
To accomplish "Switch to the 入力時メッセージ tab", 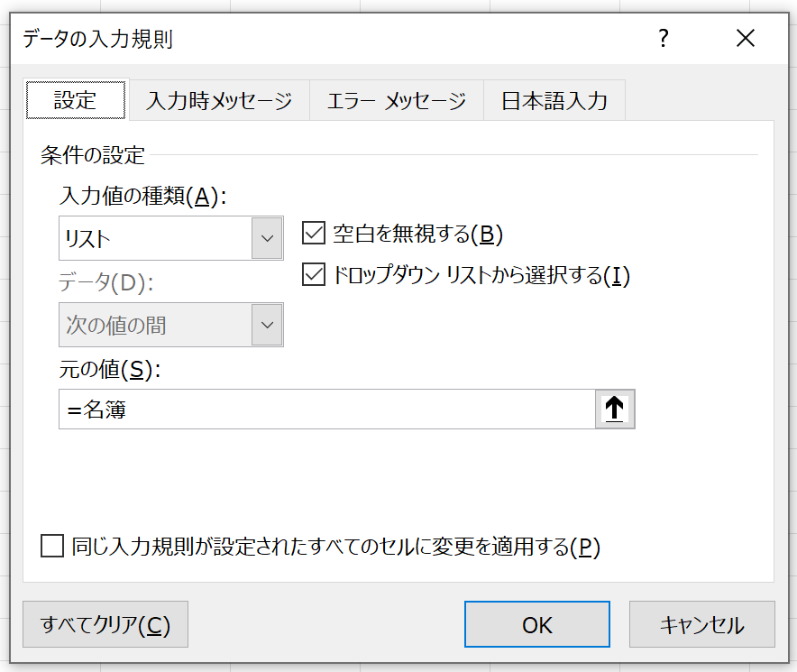I will 220,101.
